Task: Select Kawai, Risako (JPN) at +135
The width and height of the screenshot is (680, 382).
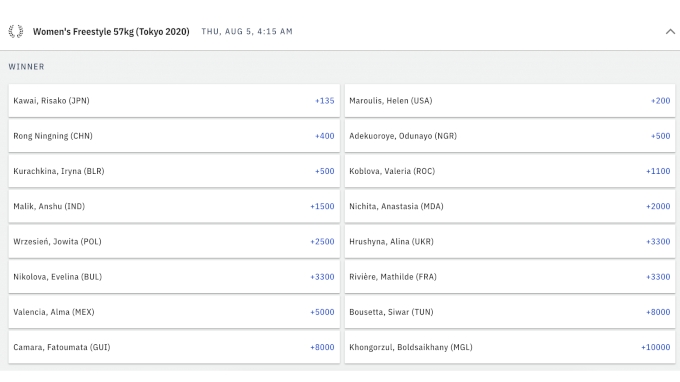Action: tap(174, 101)
